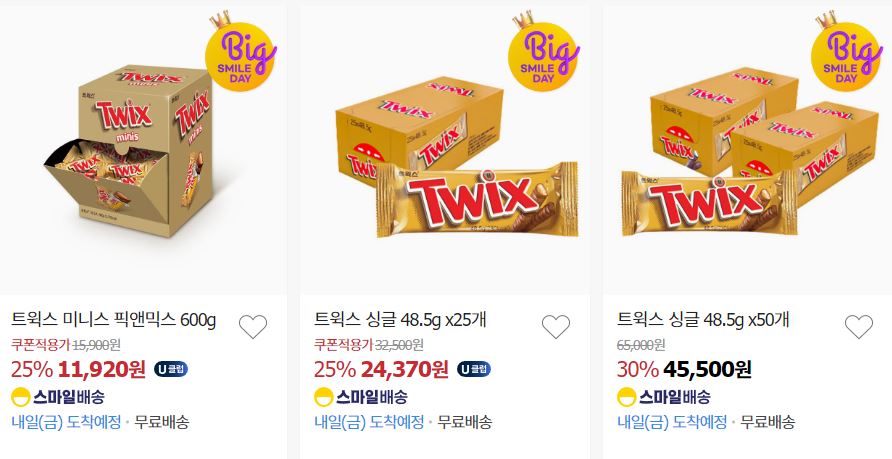892x459 pixels.
Task: Add 트윅스 싱글 x50개 to wishlist heart
Action: tap(858, 326)
